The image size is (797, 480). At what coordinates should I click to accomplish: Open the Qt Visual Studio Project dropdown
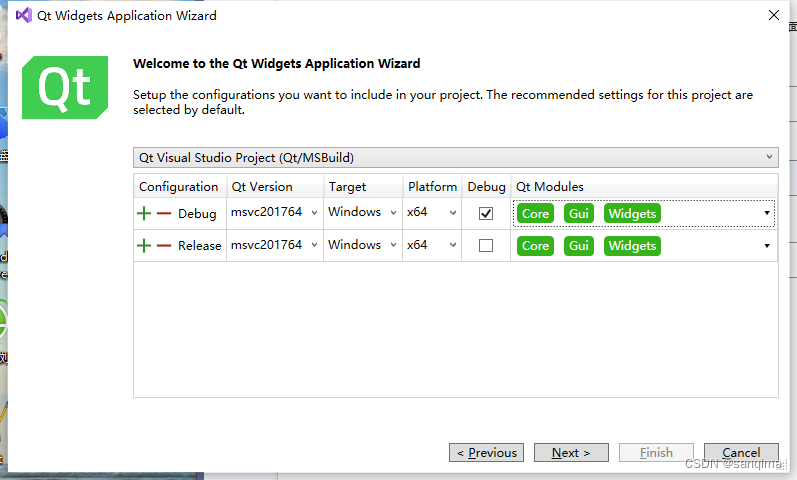point(455,158)
